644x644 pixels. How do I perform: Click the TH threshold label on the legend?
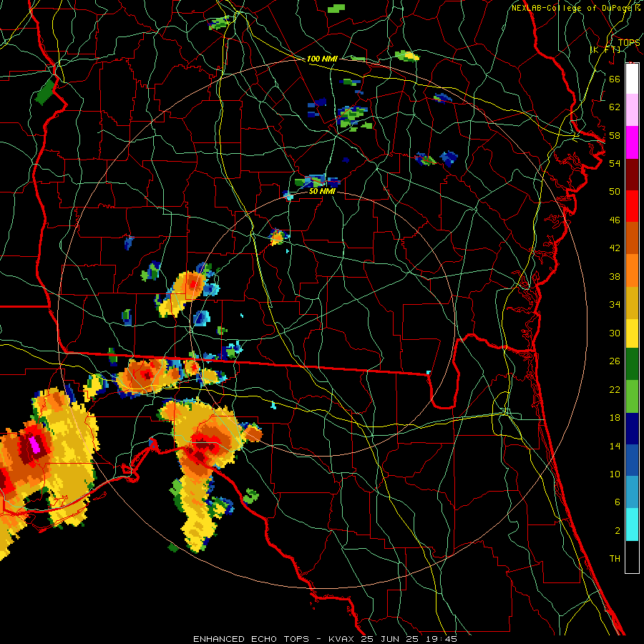[x=615, y=559]
